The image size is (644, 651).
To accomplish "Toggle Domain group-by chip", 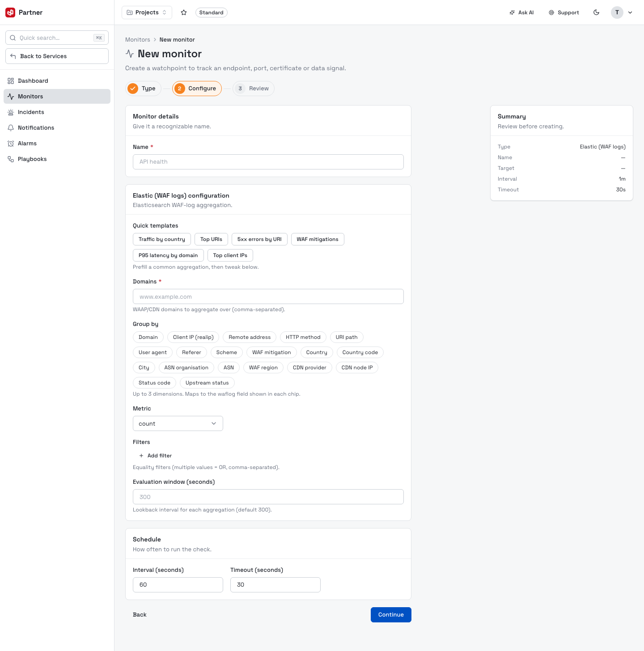I will pos(148,337).
